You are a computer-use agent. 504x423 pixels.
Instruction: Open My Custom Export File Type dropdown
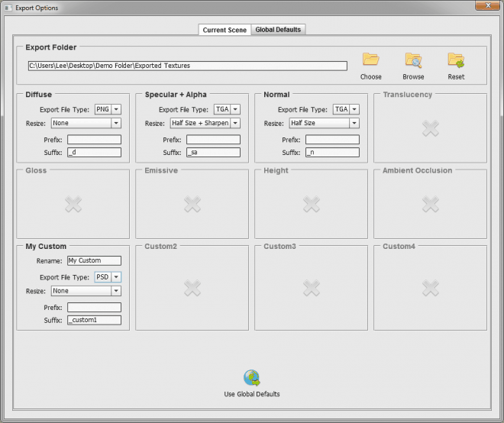(x=108, y=277)
